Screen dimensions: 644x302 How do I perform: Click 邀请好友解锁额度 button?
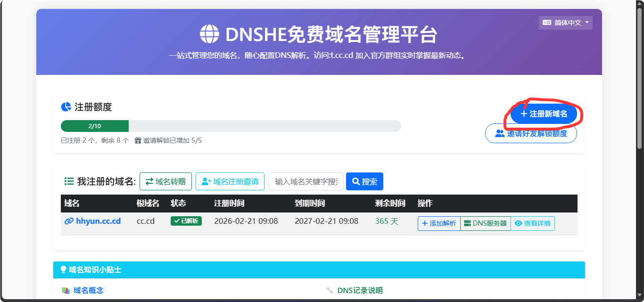(x=531, y=133)
